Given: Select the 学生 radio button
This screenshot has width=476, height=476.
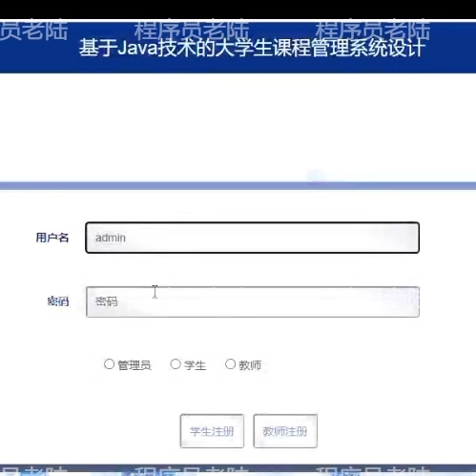Looking at the screenshot, I should pyautogui.click(x=176, y=363).
